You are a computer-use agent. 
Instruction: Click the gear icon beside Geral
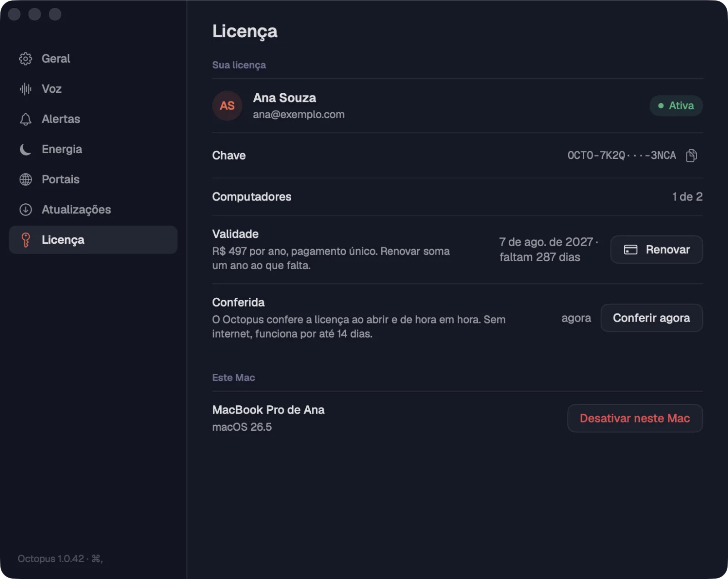pos(25,59)
